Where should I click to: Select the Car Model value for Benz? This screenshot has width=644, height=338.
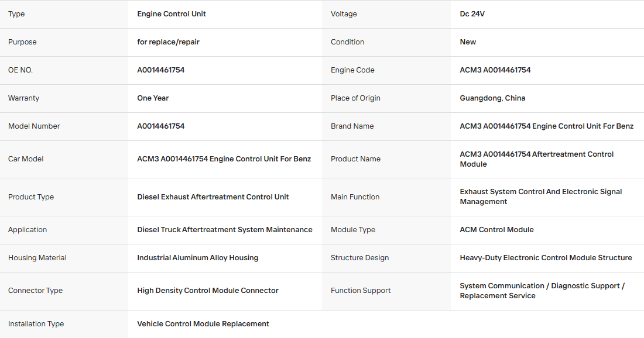point(224,159)
